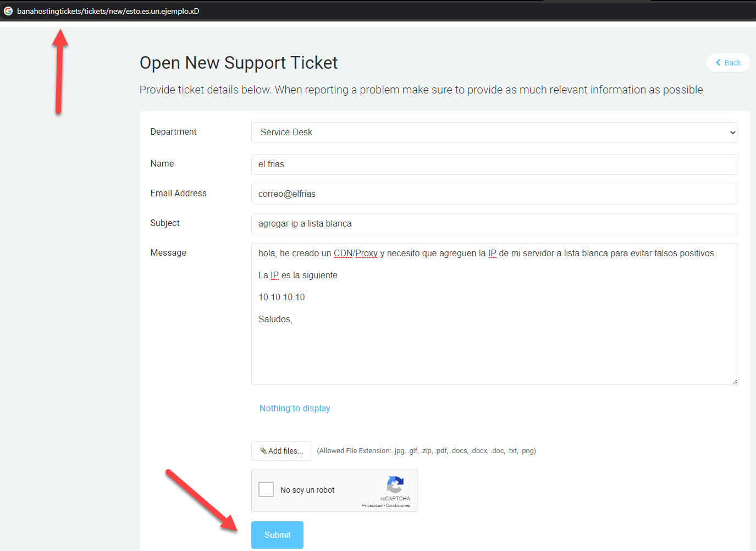The height and width of the screenshot is (551, 756).
Task: Go back using the Back button
Action: pyautogui.click(x=728, y=63)
